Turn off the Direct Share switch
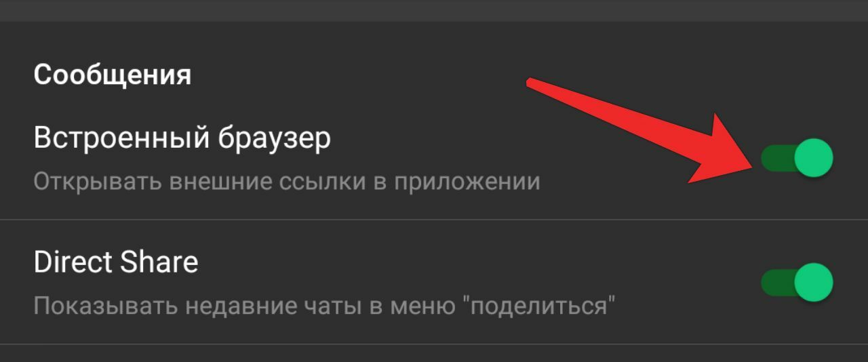 (x=797, y=283)
